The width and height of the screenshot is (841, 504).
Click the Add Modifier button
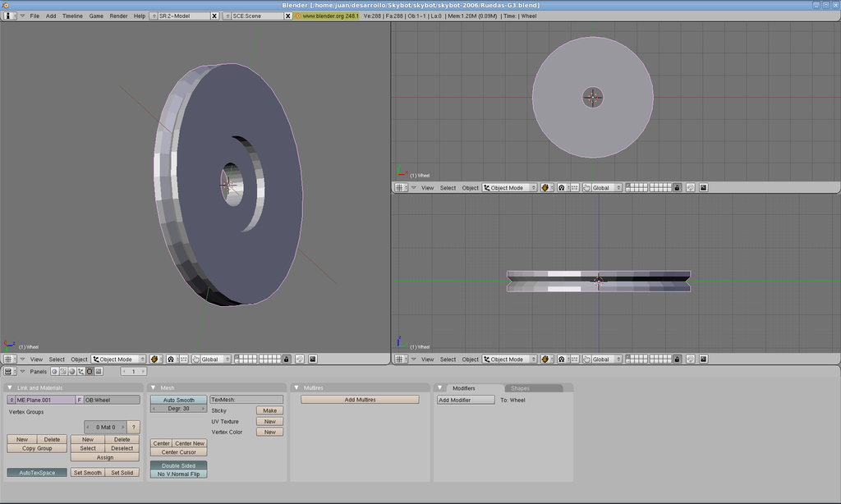pos(466,400)
